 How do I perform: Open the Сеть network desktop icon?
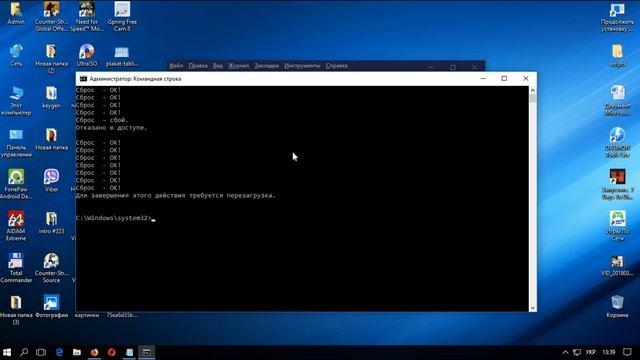pyautogui.click(x=16, y=55)
